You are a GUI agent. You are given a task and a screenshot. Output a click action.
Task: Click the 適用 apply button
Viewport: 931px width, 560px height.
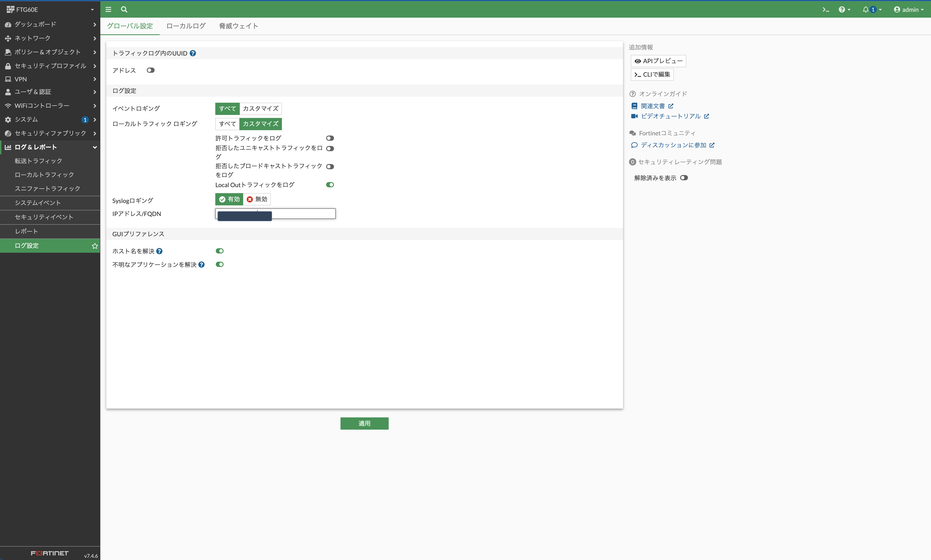coord(364,423)
